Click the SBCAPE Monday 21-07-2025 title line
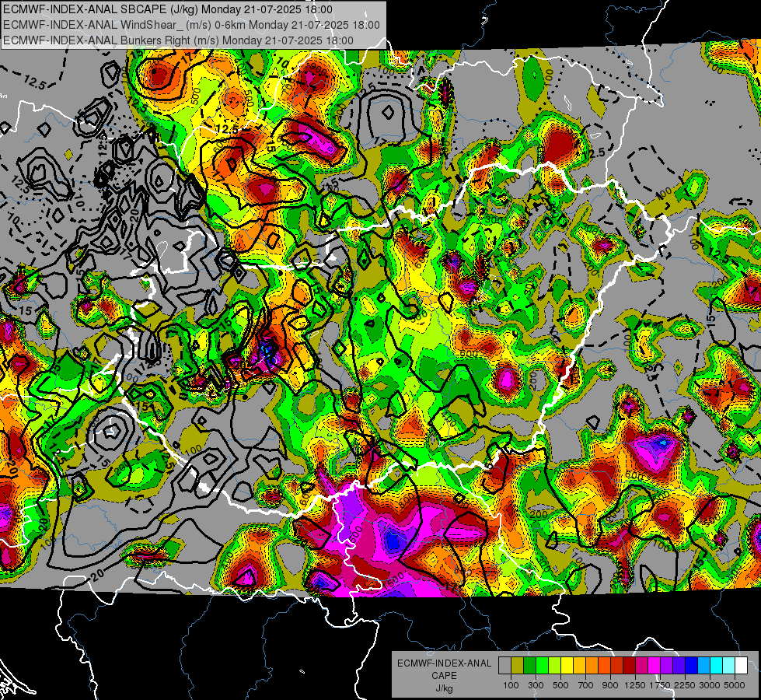This screenshot has width=761, height=700. 168,9
